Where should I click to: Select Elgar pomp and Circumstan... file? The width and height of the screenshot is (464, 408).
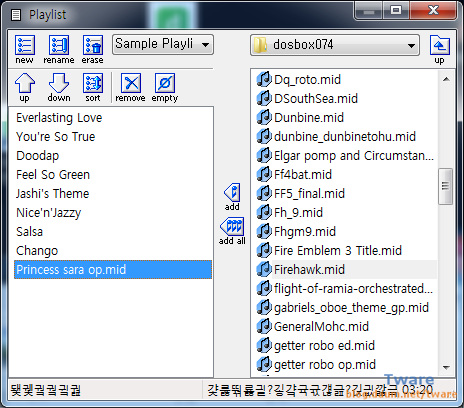[x=345, y=155]
